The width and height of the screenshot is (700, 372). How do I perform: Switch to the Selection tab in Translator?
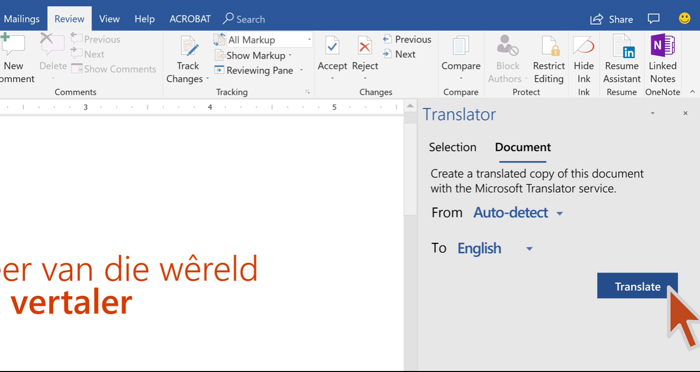click(x=452, y=147)
